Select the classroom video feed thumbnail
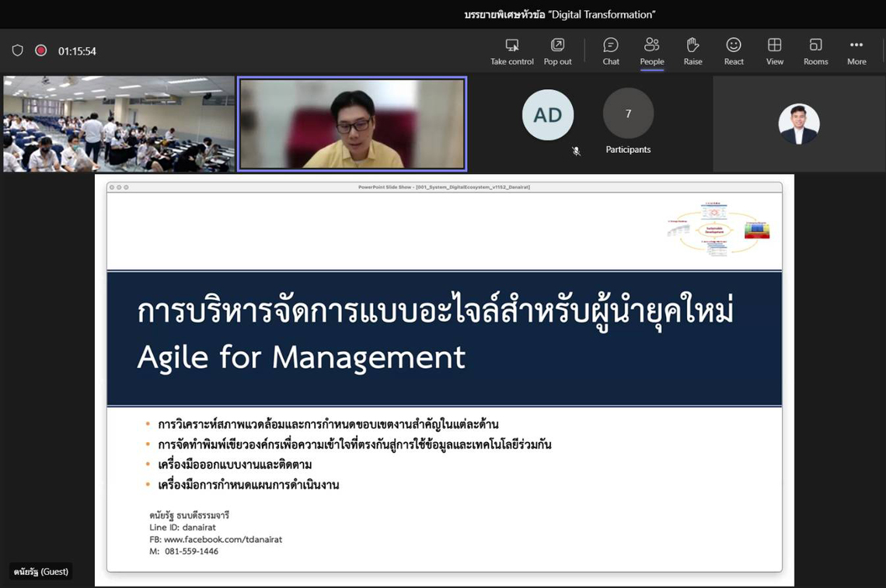The width and height of the screenshot is (886, 588). point(119,124)
